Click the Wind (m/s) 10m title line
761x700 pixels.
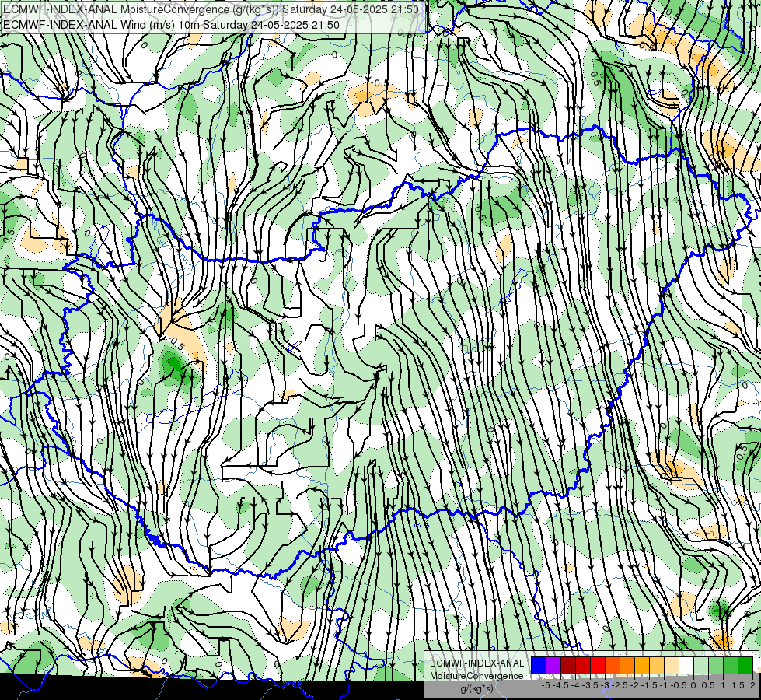pyautogui.click(x=171, y=25)
